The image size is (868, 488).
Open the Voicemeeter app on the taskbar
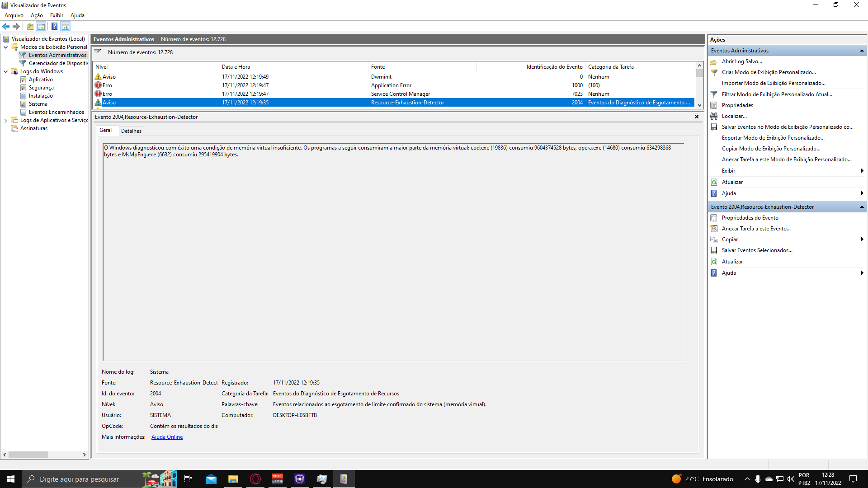tap(278, 479)
